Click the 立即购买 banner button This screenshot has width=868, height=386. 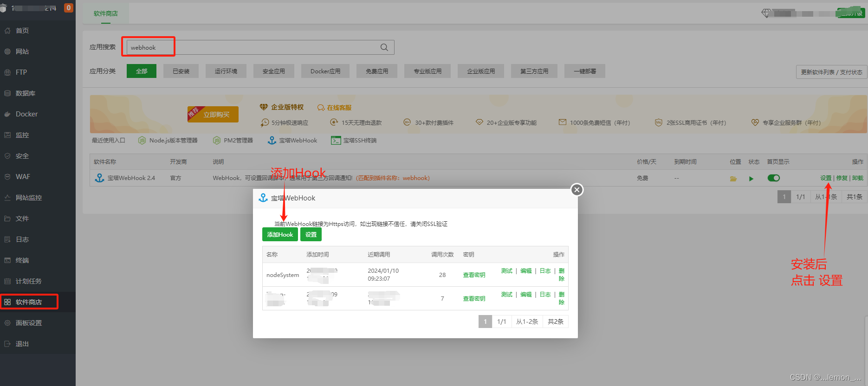(213, 114)
